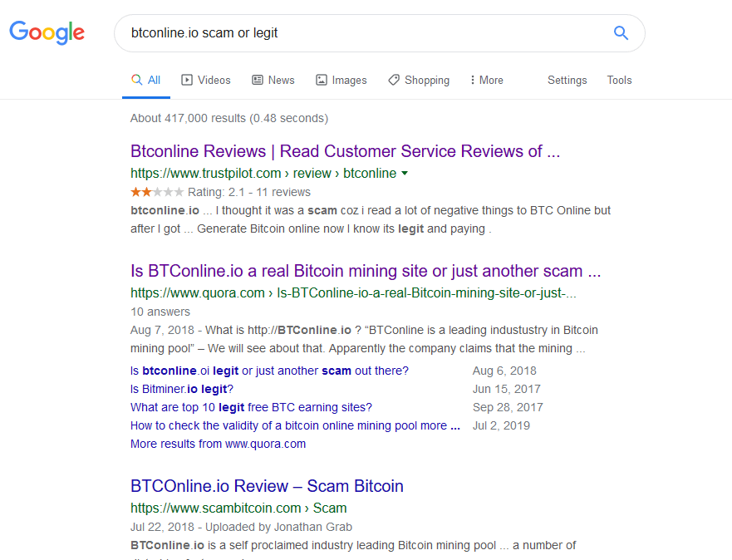Click the 'Sep 28, 2017' date

tap(508, 407)
